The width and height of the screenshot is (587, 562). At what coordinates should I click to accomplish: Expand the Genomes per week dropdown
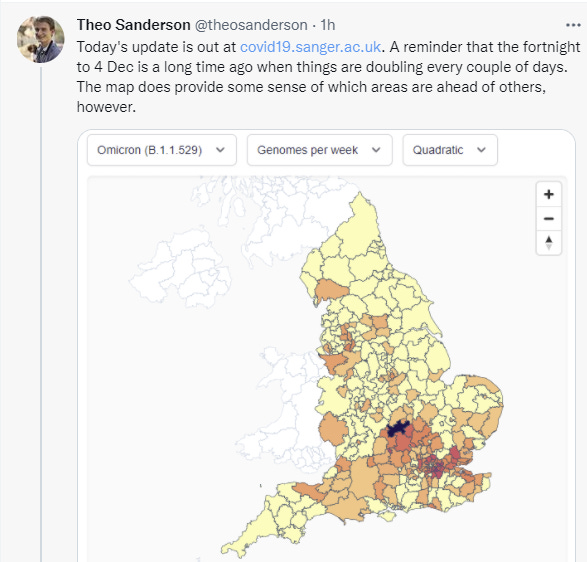pyautogui.click(x=319, y=150)
